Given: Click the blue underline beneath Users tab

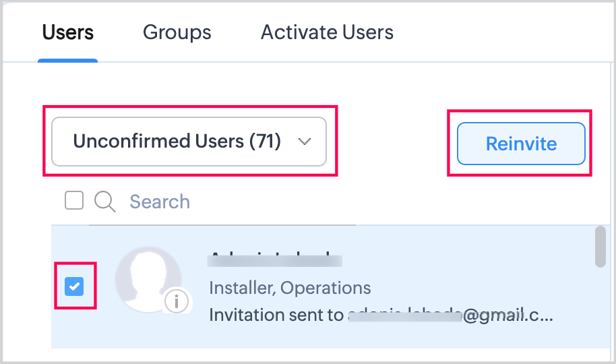Looking at the screenshot, I should point(67,60).
